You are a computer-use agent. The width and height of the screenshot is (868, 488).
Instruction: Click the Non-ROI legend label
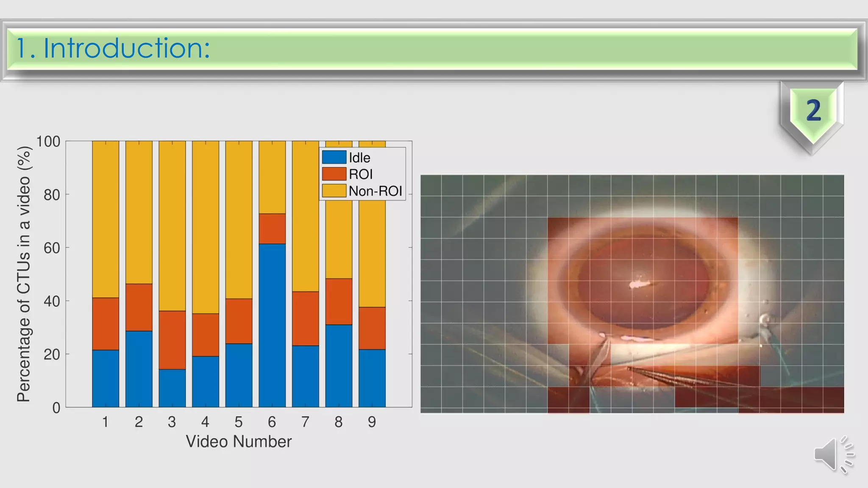[375, 191]
